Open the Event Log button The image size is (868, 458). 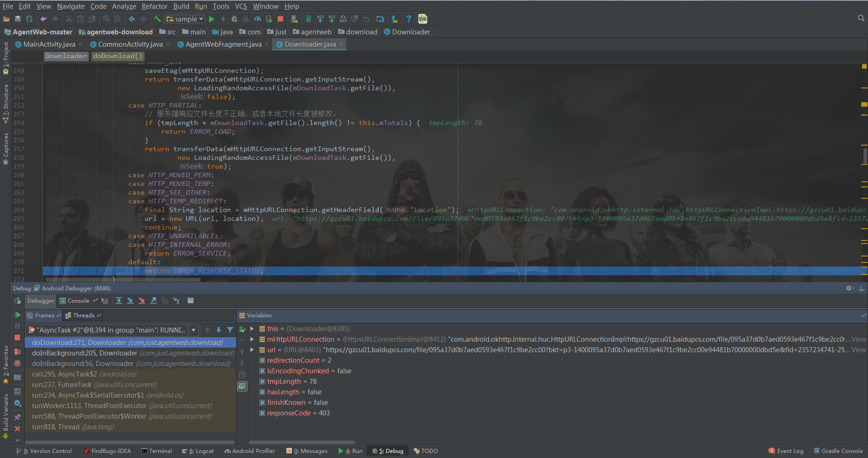pyautogui.click(x=786, y=451)
